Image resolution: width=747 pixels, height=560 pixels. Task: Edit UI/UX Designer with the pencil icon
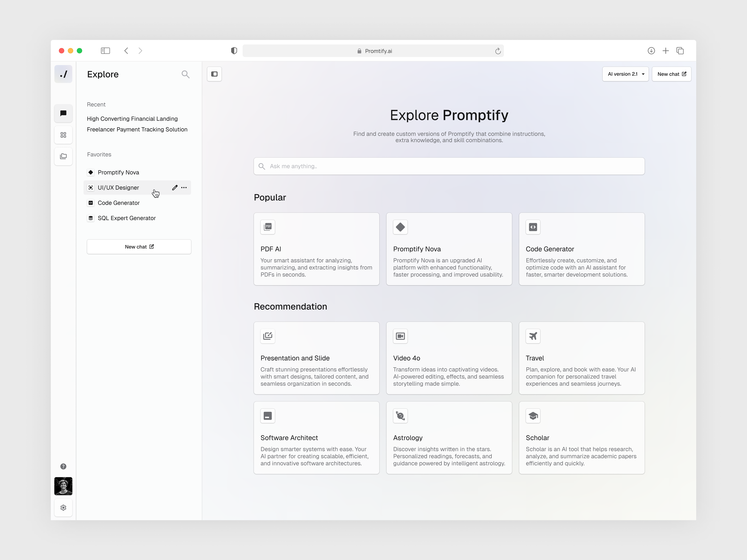pos(175,188)
